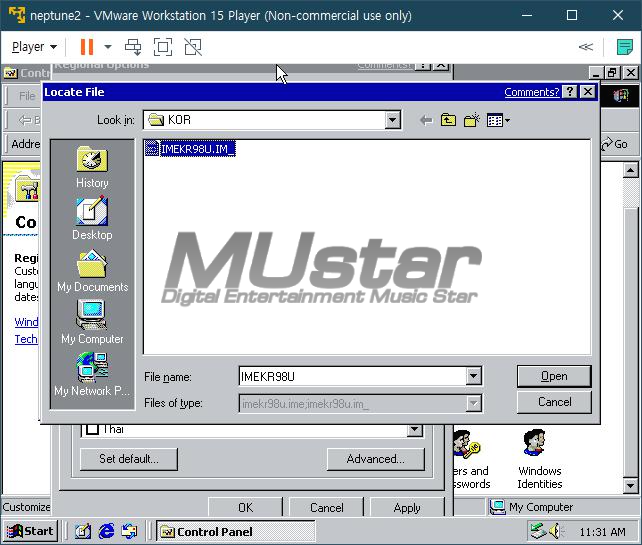Create a new folder

click(472, 120)
